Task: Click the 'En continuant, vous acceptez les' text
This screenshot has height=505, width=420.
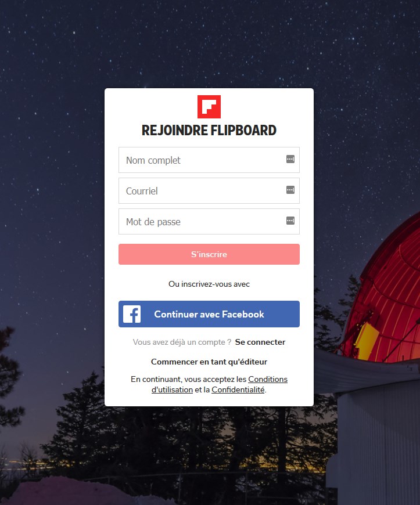Action: coord(189,380)
